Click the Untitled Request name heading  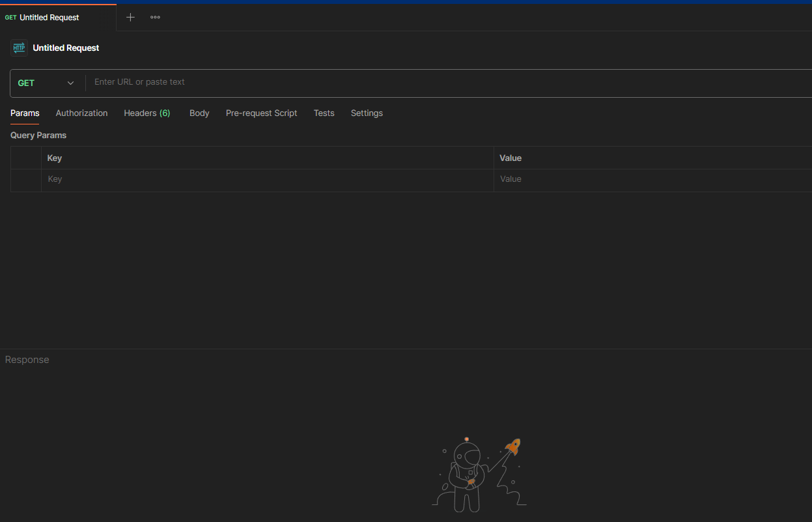(x=66, y=48)
